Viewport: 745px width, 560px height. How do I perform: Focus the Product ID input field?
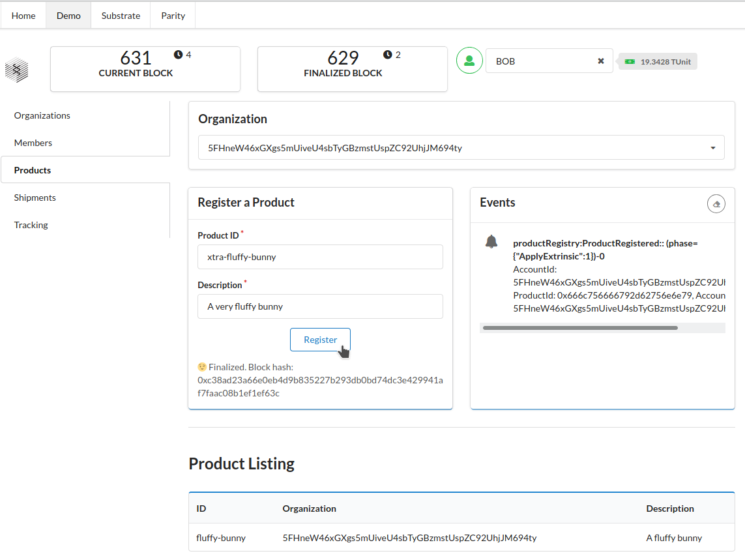320,257
